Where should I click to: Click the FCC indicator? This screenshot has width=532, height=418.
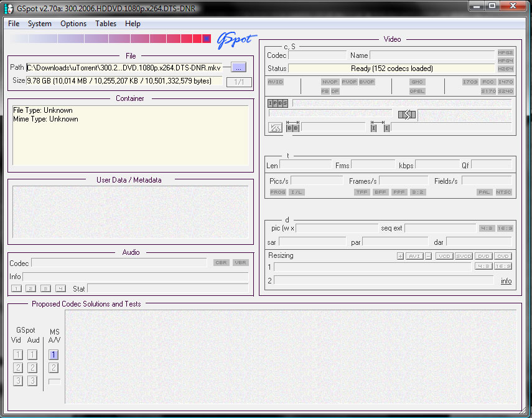[488, 82]
